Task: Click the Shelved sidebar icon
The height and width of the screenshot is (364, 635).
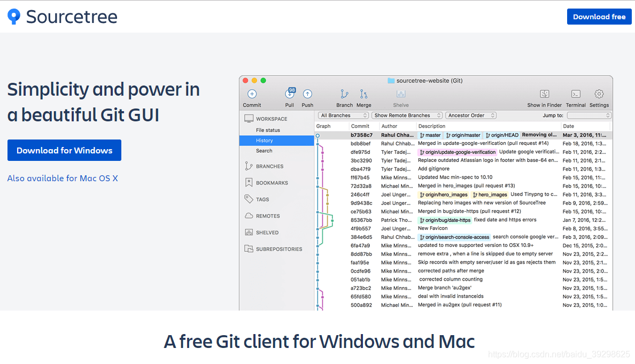Action: (x=249, y=233)
